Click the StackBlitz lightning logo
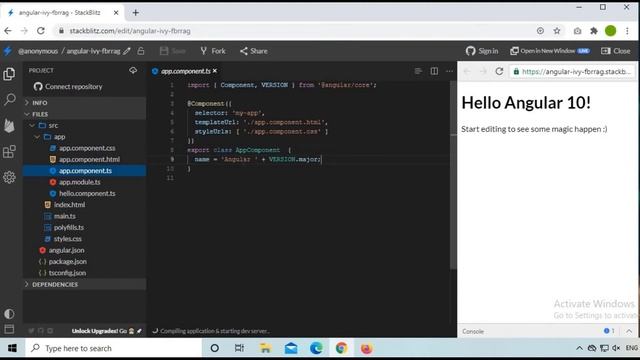 [x=8, y=51]
